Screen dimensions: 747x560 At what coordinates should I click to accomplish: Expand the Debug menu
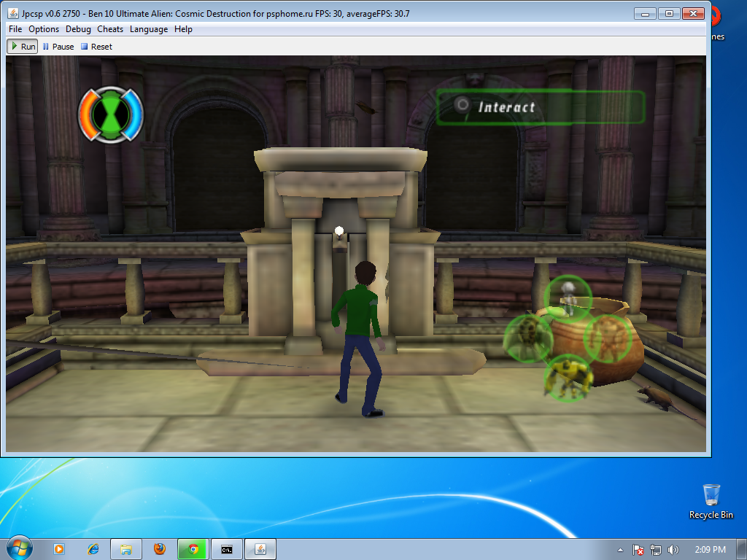pos(78,29)
